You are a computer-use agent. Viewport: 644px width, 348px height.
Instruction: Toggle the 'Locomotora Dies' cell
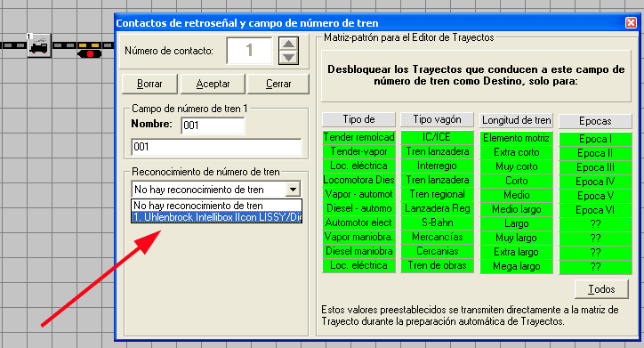click(358, 180)
